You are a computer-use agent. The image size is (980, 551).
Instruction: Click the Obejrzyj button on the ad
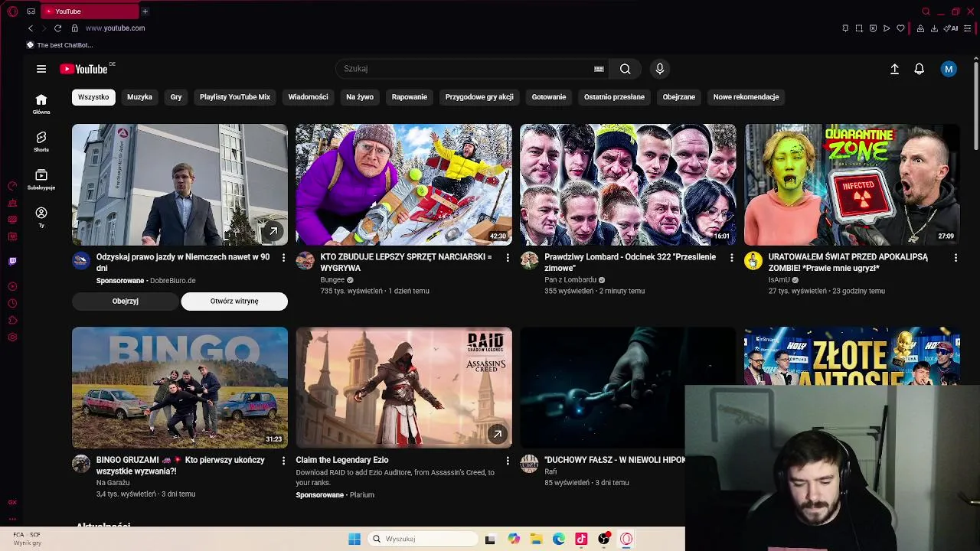click(x=126, y=302)
